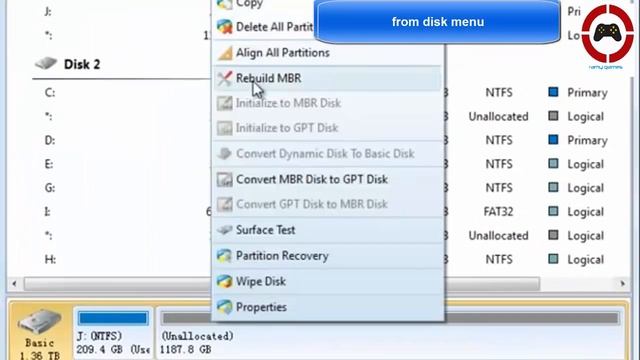640x360 pixels.
Task: Click the Align All Partitions icon
Action: (x=224, y=53)
